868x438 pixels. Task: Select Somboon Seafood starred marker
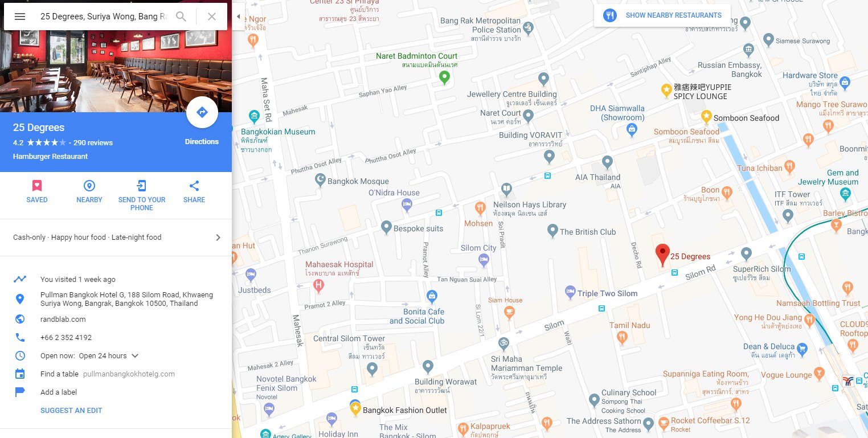click(706, 117)
